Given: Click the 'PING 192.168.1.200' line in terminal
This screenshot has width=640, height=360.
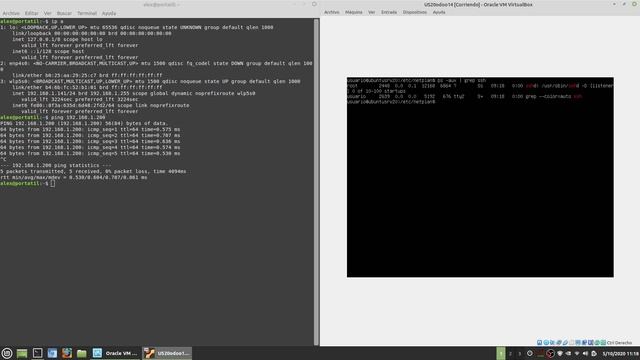Looking at the screenshot, I should [84, 123].
